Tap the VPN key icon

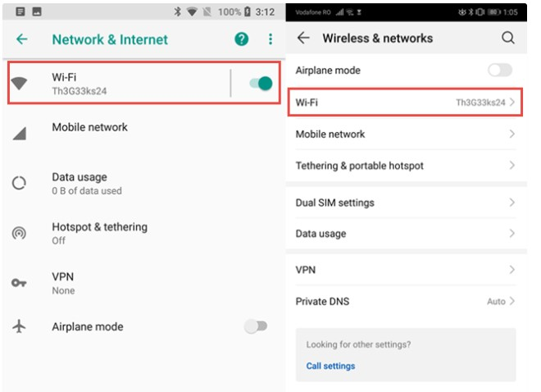pyautogui.click(x=19, y=283)
